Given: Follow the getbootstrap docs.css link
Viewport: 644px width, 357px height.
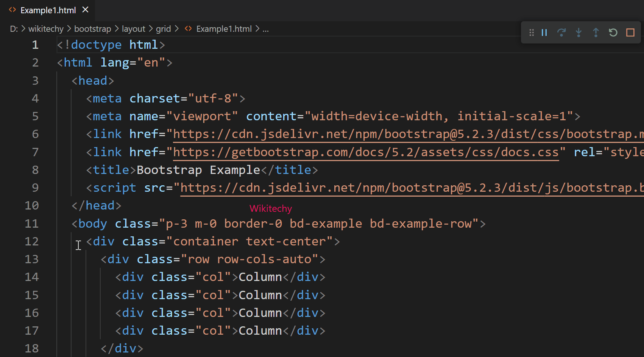Looking at the screenshot, I should click(x=366, y=152).
